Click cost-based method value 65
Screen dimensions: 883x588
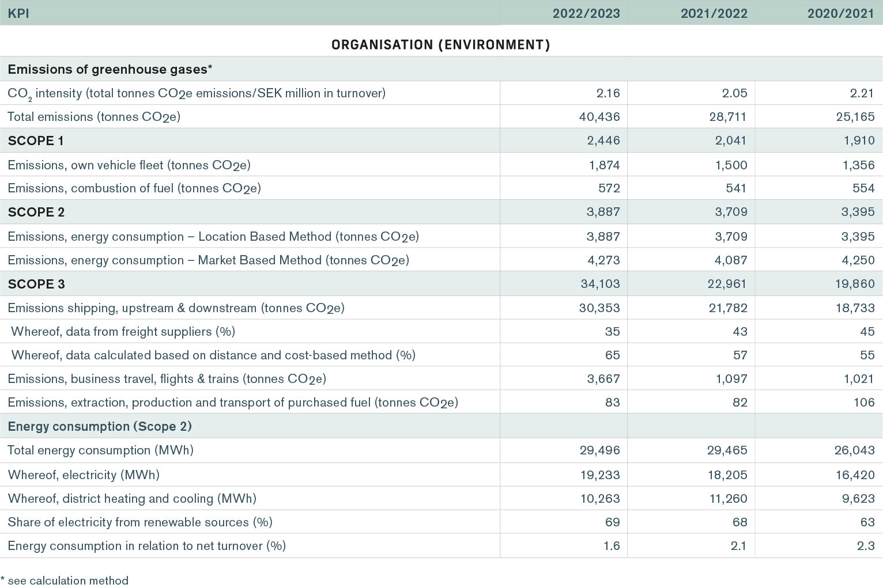[613, 355]
